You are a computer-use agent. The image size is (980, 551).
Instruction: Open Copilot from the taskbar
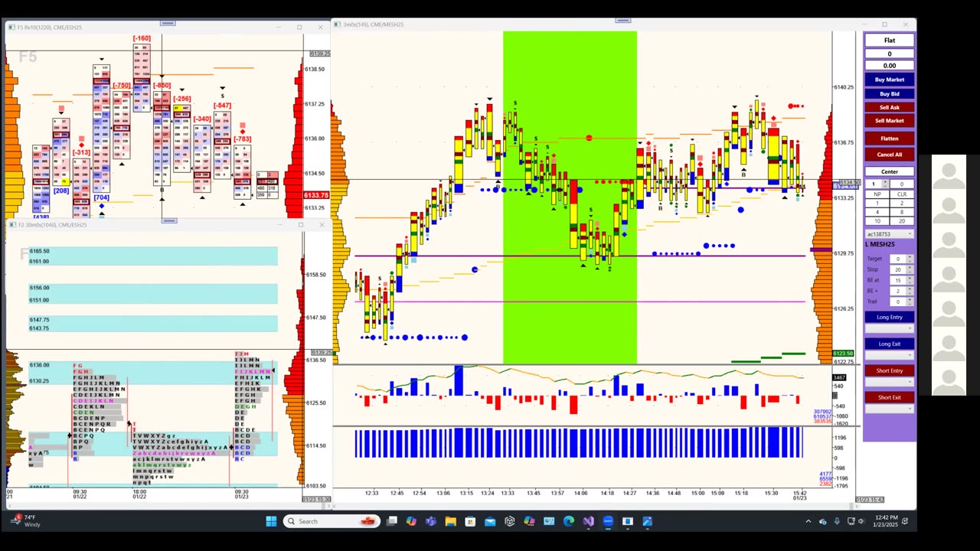point(411,521)
